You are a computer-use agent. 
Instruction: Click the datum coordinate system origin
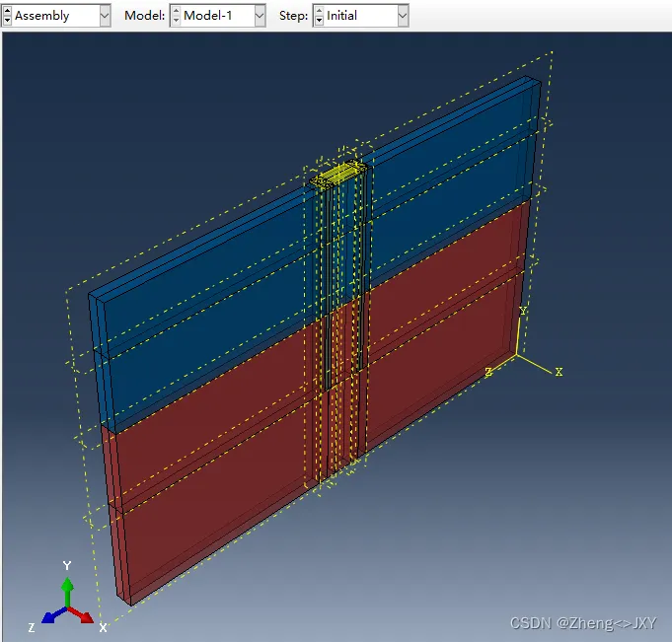pos(517,355)
